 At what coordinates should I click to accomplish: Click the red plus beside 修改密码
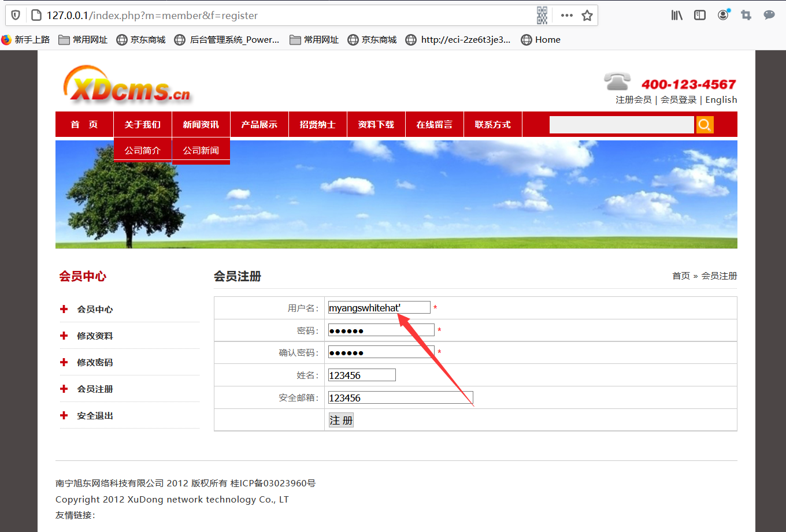click(64, 362)
